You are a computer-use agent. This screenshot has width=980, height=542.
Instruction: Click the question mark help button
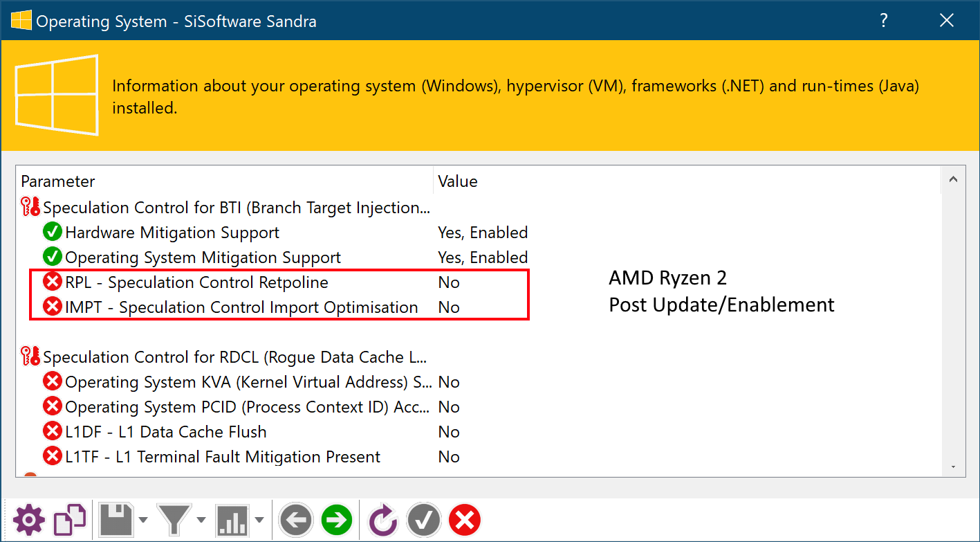(x=884, y=21)
